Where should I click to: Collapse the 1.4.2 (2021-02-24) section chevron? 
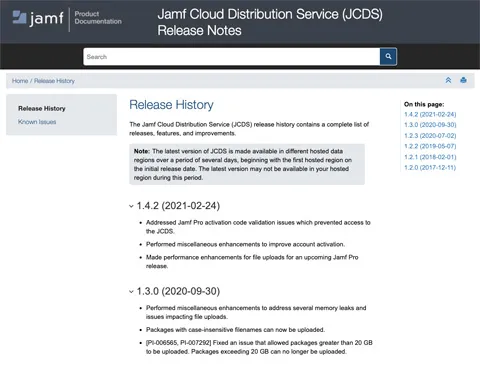[x=131, y=206]
